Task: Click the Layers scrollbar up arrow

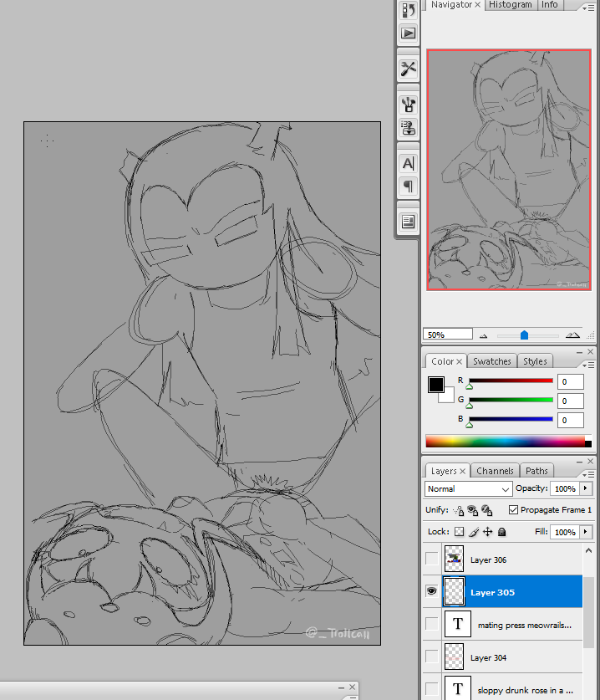Action: click(x=589, y=551)
